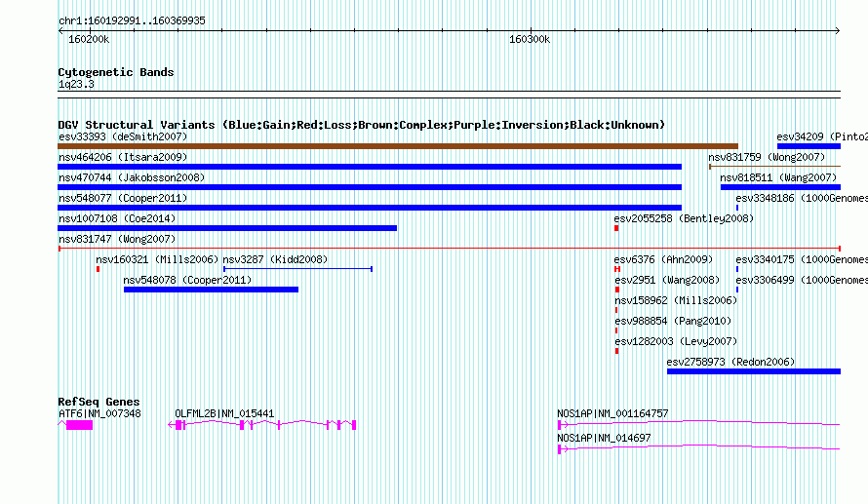Click the nsv3287 thin blue interval line
The width and height of the screenshot is (868, 504).
(x=297, y=269)
